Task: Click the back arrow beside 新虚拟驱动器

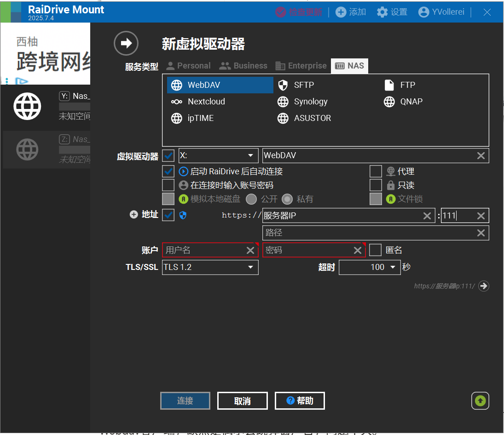Action: click(x=126, y=43)
